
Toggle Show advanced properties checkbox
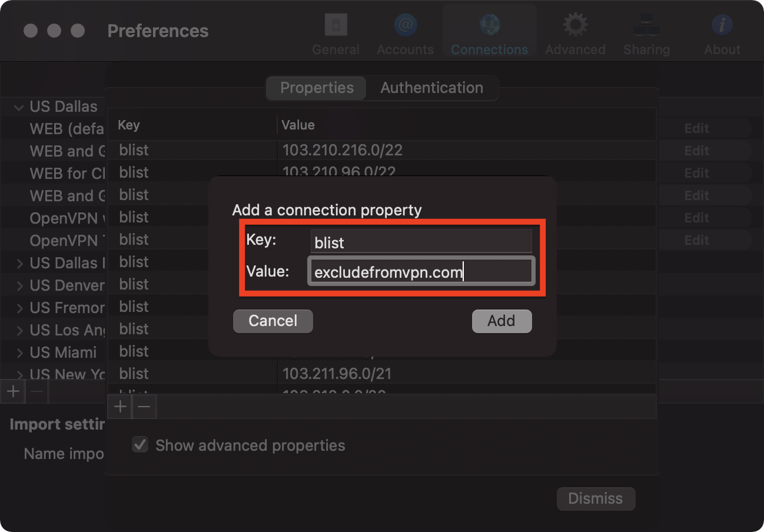click(140, 445)
